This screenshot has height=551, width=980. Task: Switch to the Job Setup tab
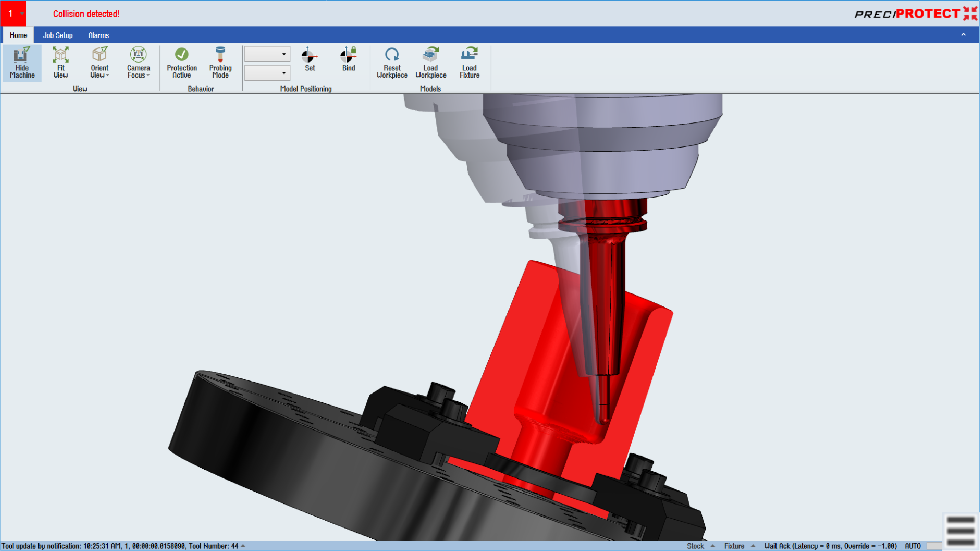pyautogui.click(x=58, y=35)
